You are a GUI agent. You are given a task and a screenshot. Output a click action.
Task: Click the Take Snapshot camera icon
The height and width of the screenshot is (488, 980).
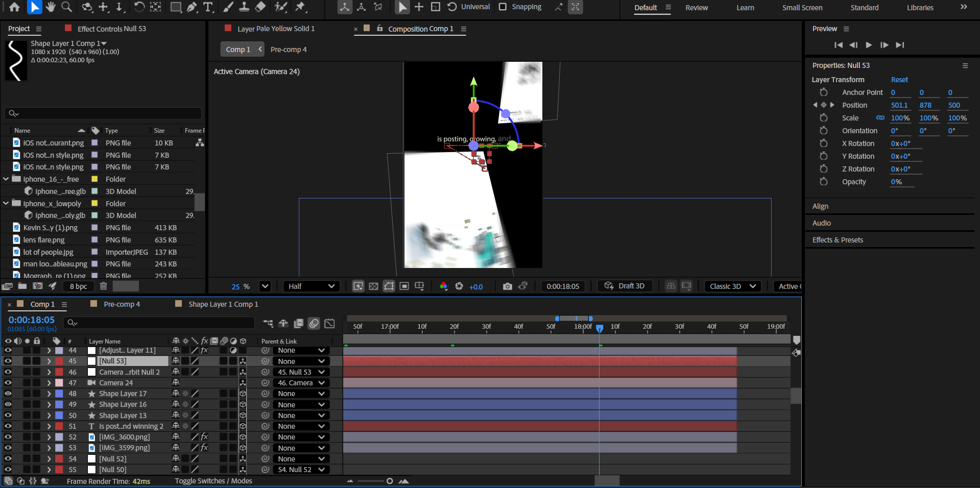(x=507, y=286)
